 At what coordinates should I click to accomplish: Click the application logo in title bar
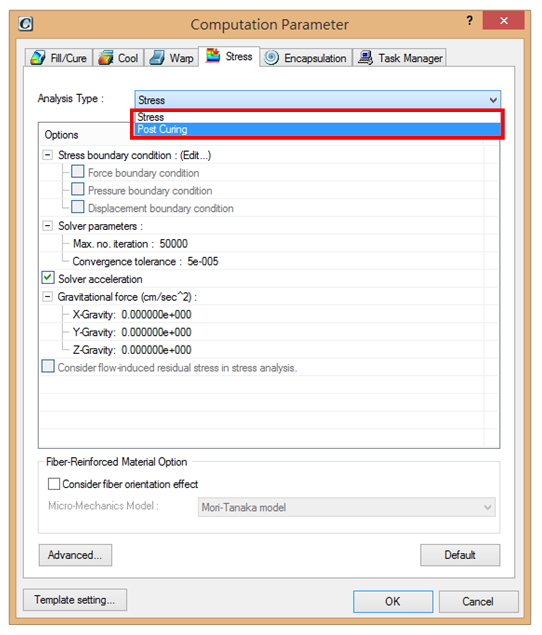[26, 24]
